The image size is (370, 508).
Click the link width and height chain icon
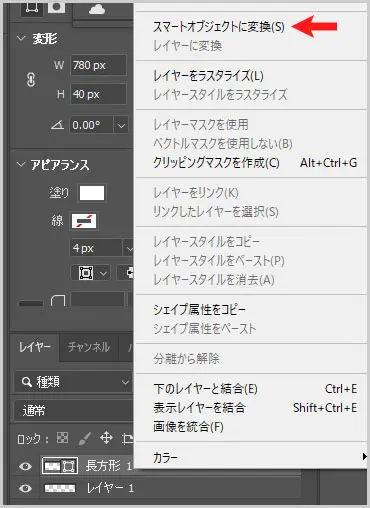click(31, 80)
